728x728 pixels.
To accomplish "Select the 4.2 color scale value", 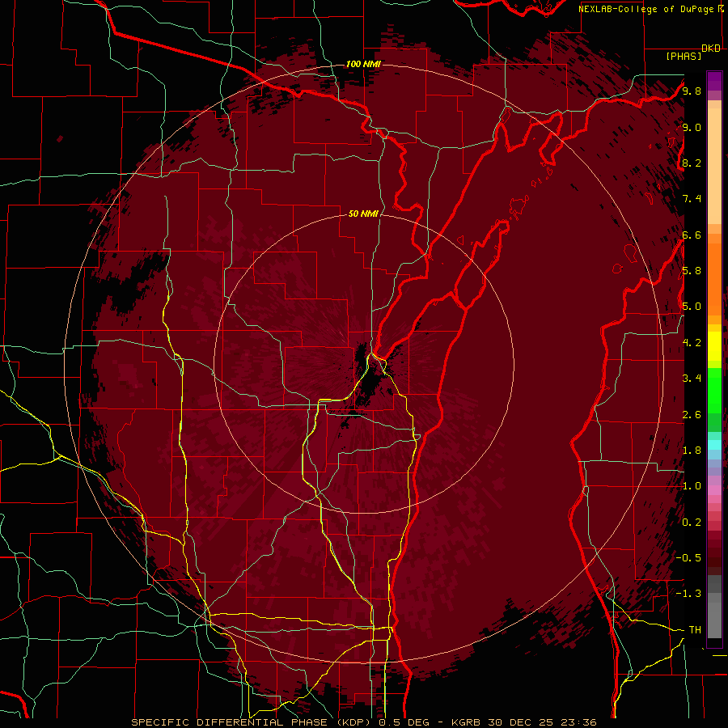I will (x=692, y=343).
